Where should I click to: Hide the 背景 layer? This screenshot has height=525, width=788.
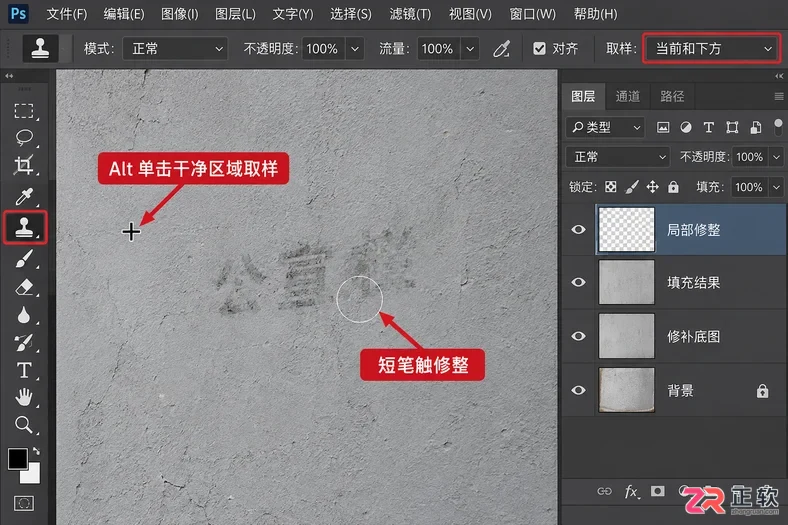[x=578, y=390]
